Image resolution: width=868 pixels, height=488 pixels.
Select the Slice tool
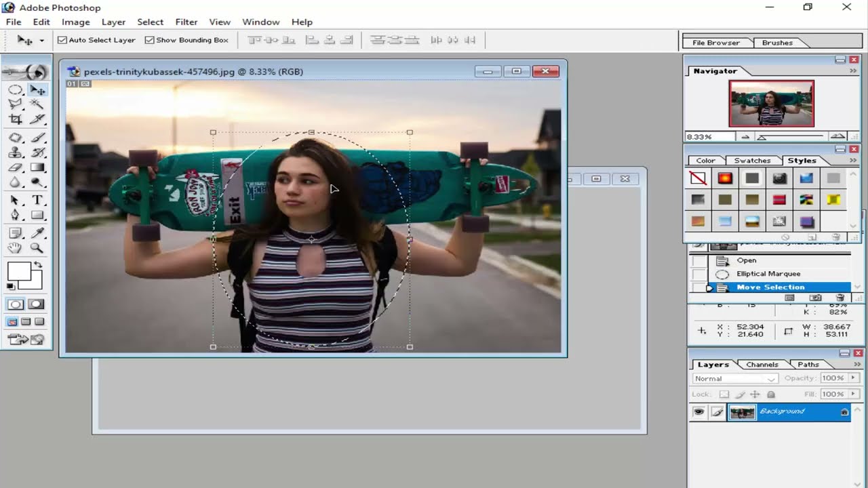point(37,119)
